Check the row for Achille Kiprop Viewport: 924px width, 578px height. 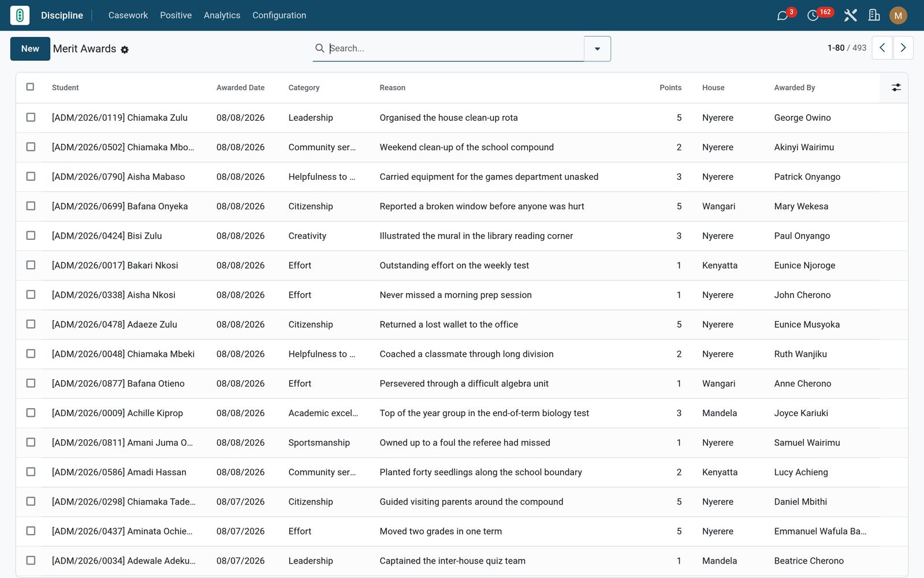31,413
